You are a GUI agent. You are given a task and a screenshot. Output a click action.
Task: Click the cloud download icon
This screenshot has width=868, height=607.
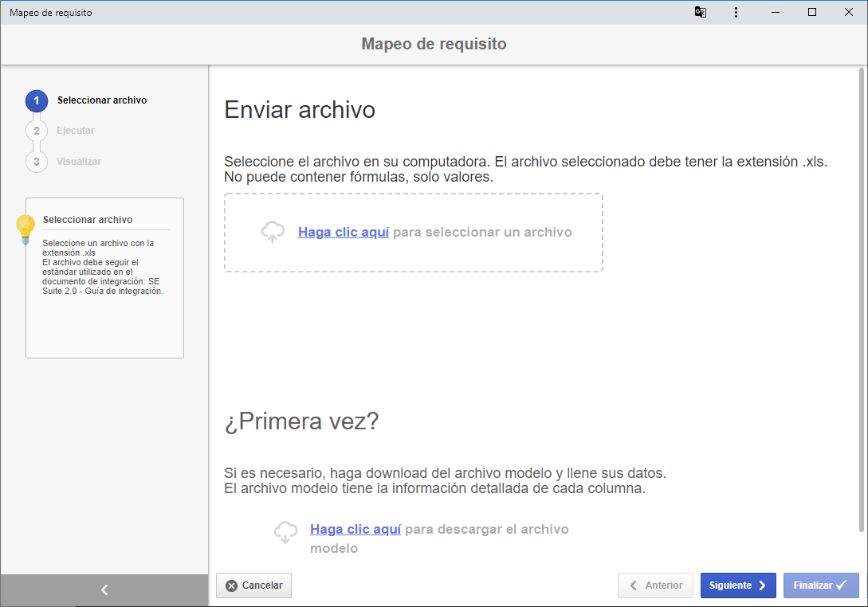[x=285, y=532]
